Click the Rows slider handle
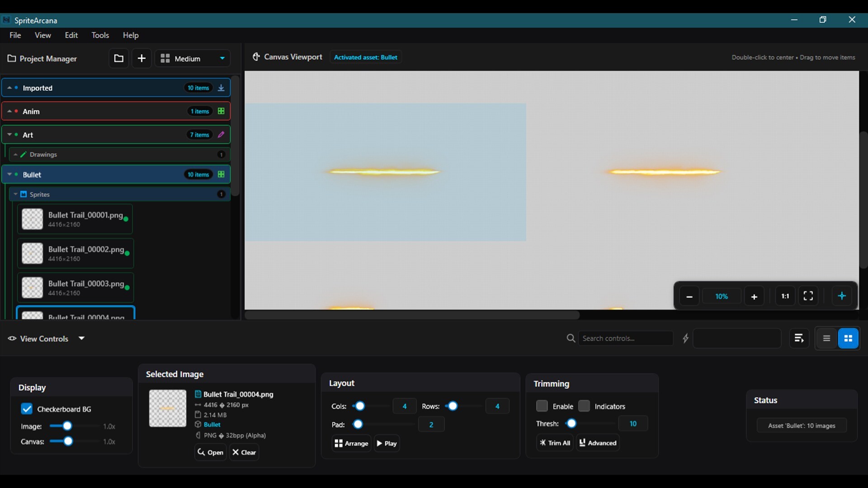 coord(453,406)
